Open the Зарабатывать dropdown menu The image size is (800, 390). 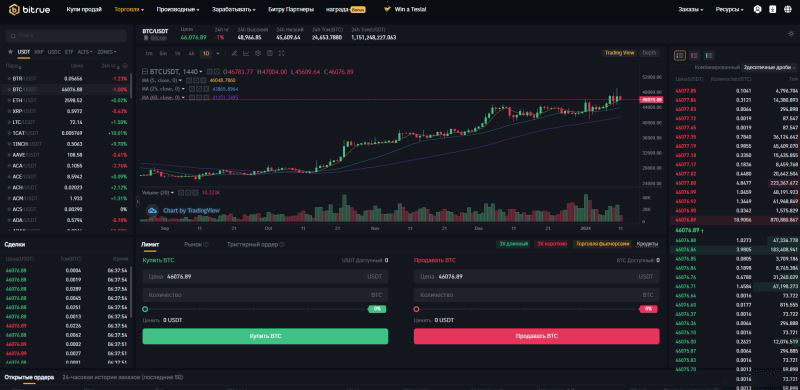[234, 9]
